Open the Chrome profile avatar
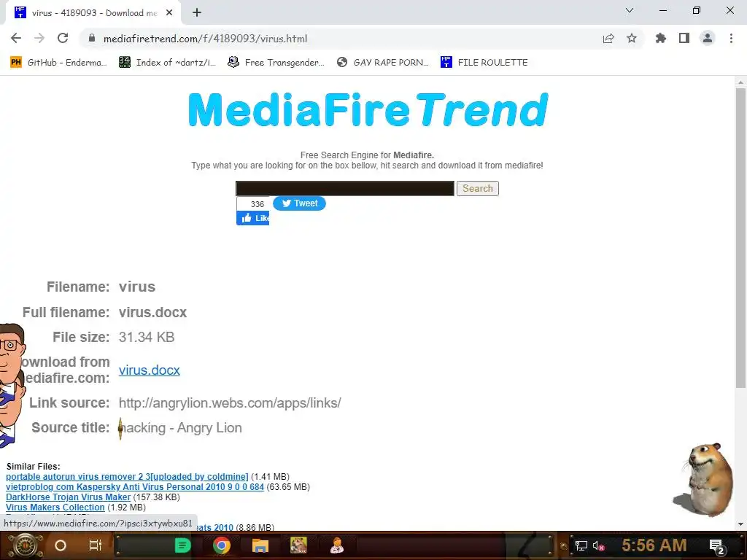 click(x=708, y=38)
